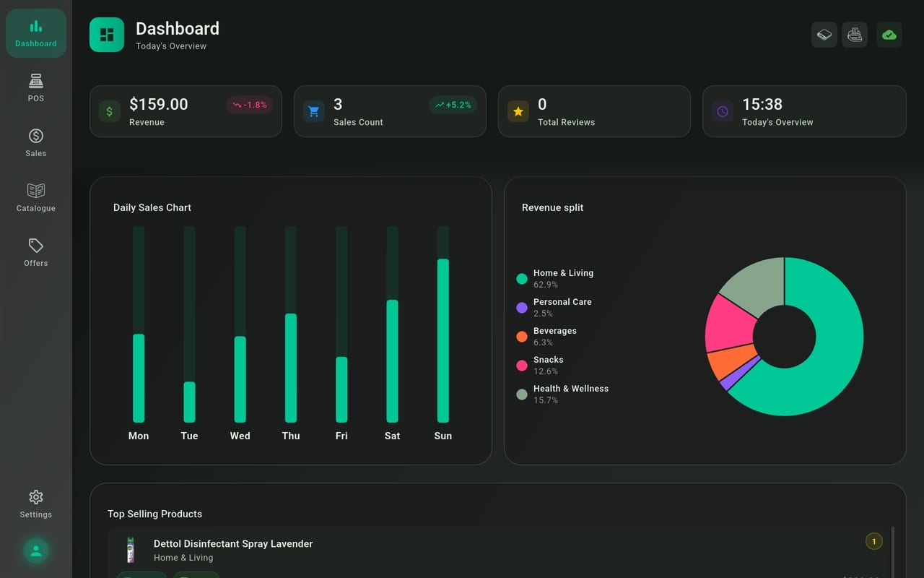
Task: Click 'Dettol Disinfectant Spray Lavender' product name
Action: tap(233, 543)
